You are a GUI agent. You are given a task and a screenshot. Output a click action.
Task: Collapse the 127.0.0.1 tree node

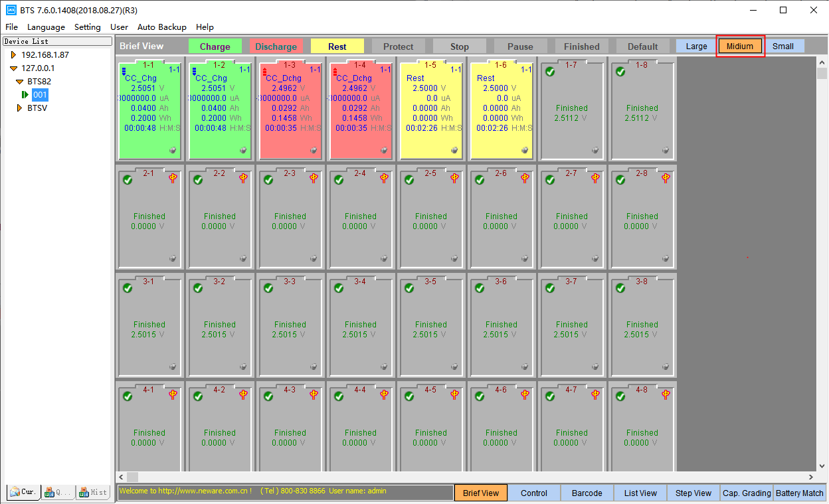coord(14,68)
